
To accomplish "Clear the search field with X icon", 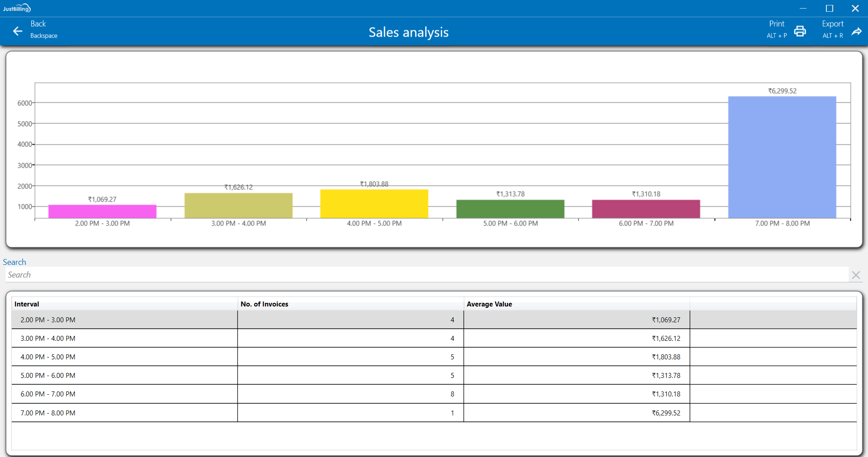I will click(855, 275).
